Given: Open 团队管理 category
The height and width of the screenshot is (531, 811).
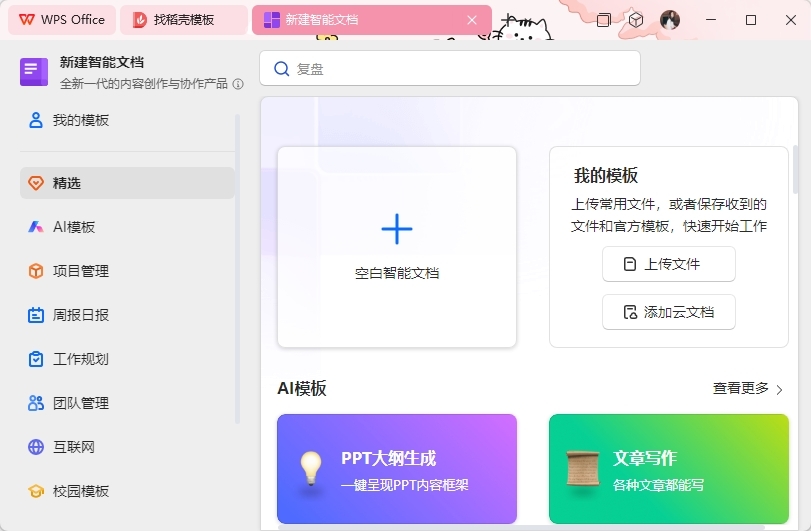Looking at the screenshot, I should 127,403.
